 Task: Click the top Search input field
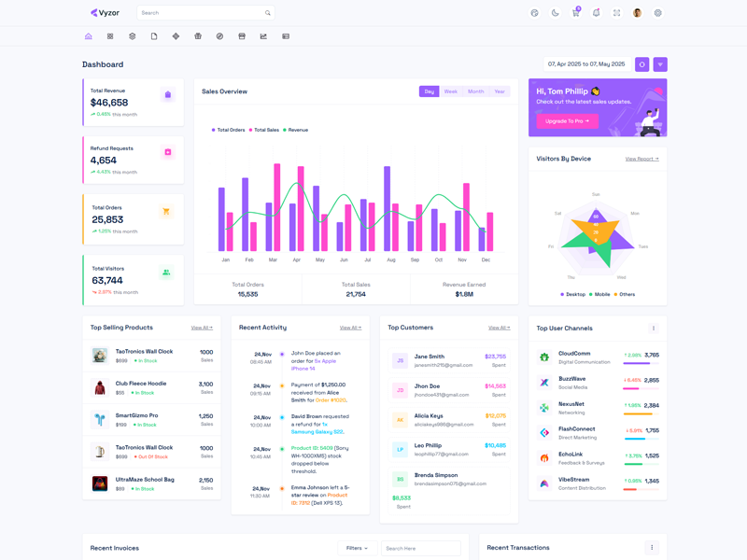point(201,13)
